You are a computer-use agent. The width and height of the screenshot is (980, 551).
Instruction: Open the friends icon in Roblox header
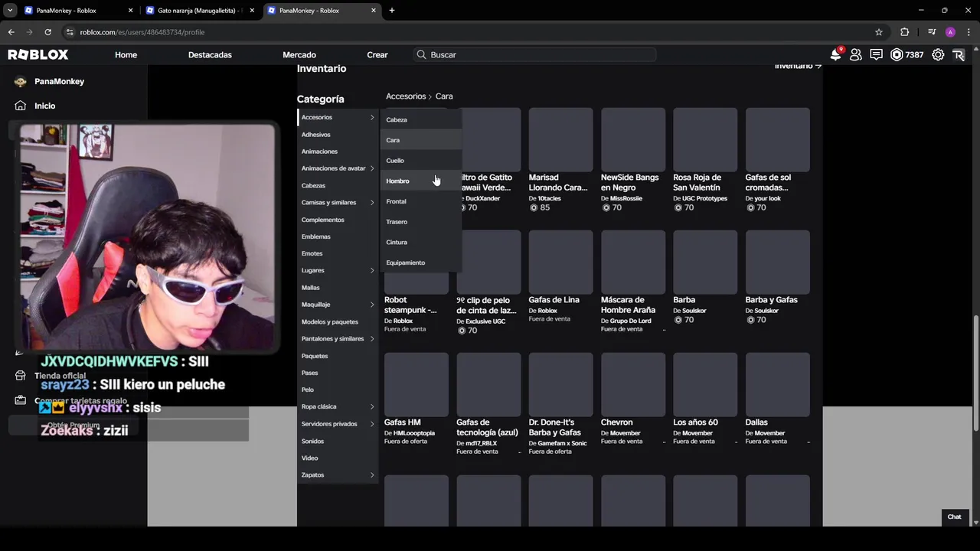point(856,54)
